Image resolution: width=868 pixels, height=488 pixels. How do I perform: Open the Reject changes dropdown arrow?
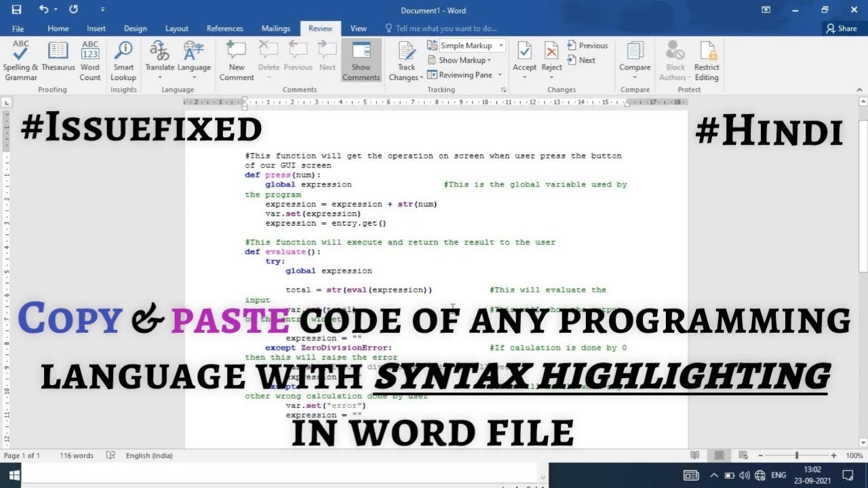click(x=551, y=77)
